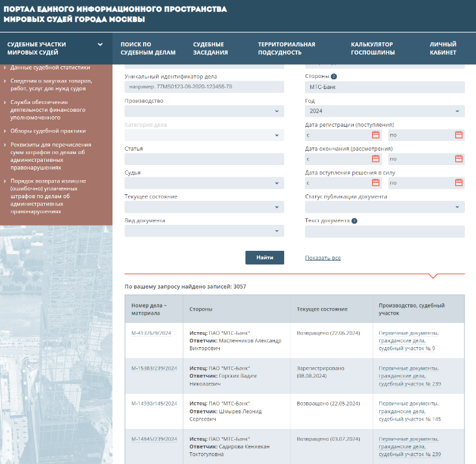Open calendar for Дата вступления решения start date
Viewport: 476px width, 464px height.
point(375,183)
